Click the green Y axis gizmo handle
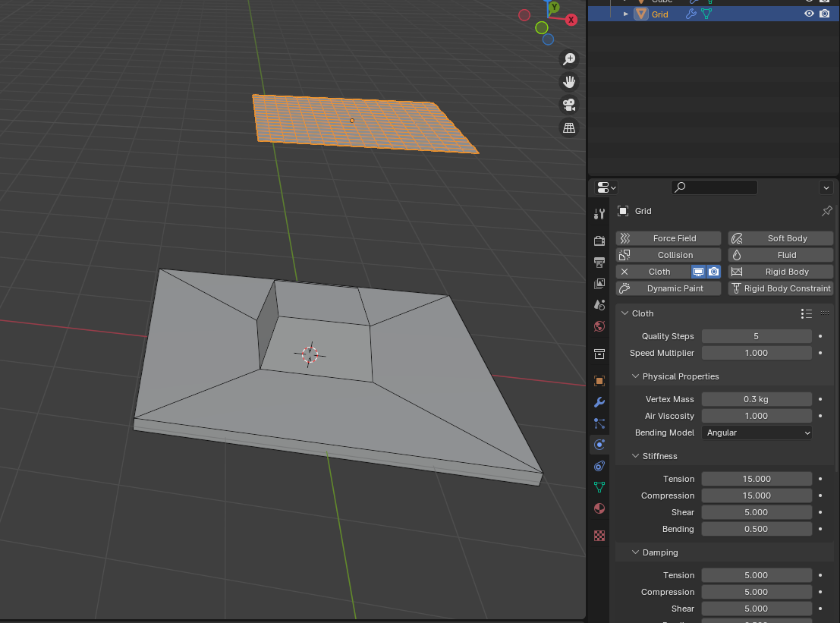 click(x=554, y=7)
